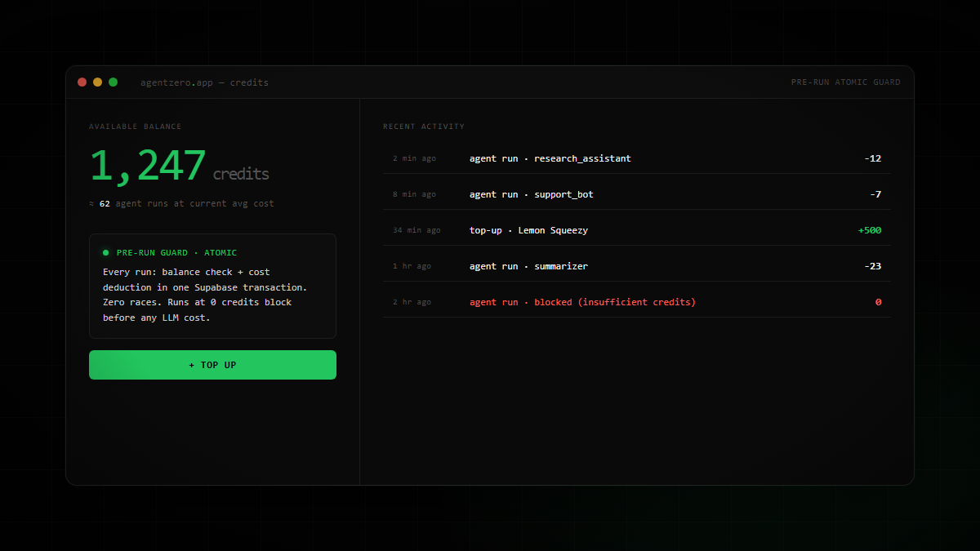Click the AVAILABLE BALANCE label
Screen dimensions: 980x551
pos(136,127)
